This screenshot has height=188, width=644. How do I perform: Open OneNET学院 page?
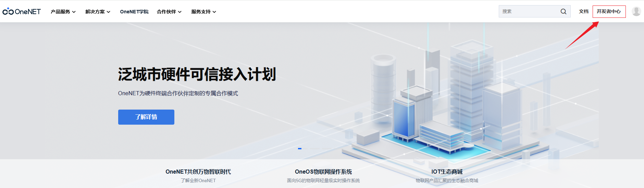134,12
